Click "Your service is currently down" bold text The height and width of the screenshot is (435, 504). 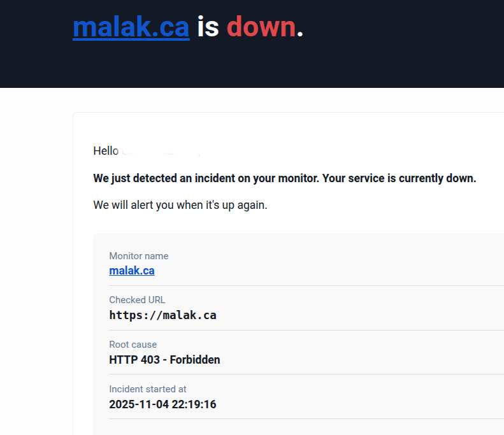[x=399, y=178]
